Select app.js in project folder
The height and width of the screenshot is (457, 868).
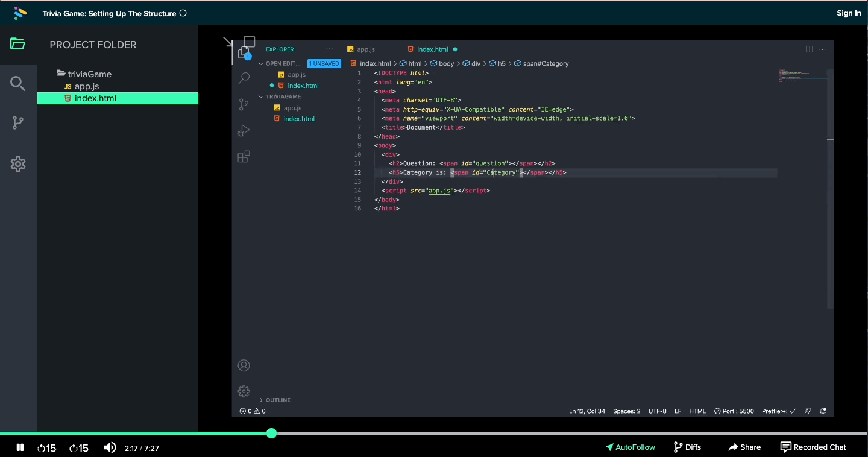pos(87,86)
